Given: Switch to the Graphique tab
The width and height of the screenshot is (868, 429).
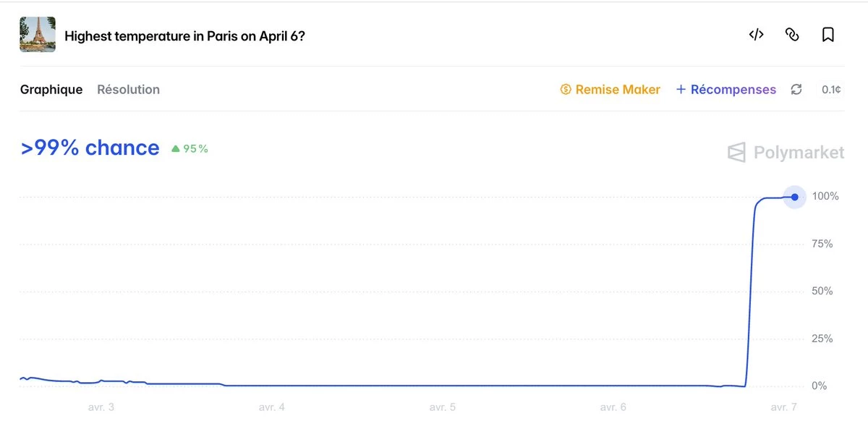Looking at the screenshot, I should (x=51, y=90).
